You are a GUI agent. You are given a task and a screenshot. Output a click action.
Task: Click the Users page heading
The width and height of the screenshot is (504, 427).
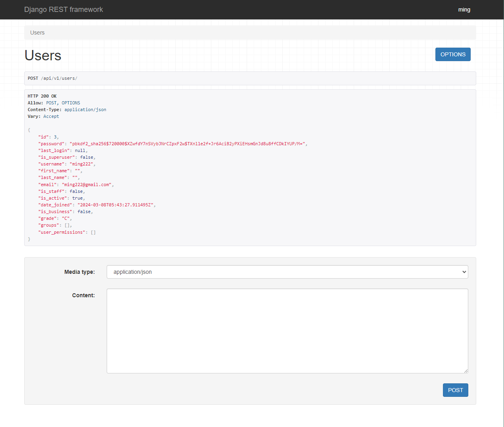(x=42, y=56)
